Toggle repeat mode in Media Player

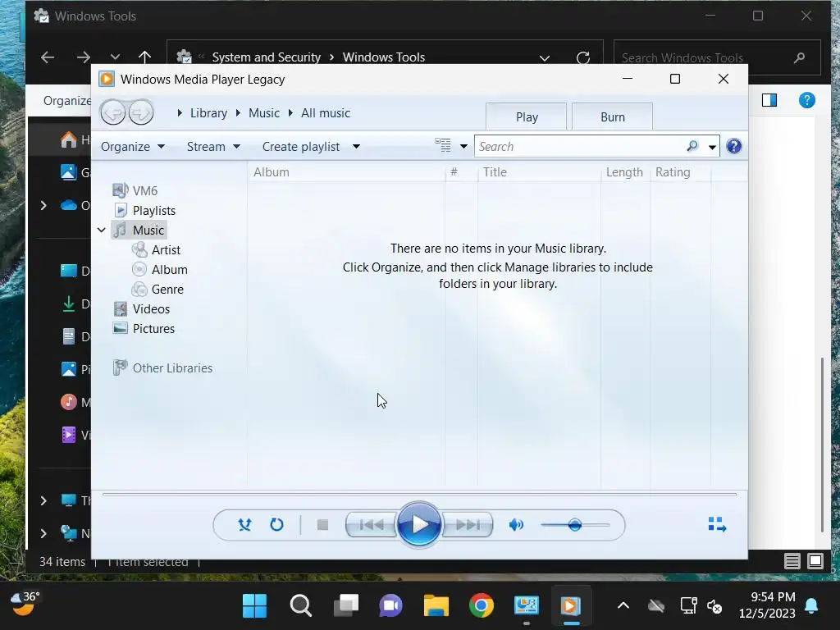coord(276,524)
